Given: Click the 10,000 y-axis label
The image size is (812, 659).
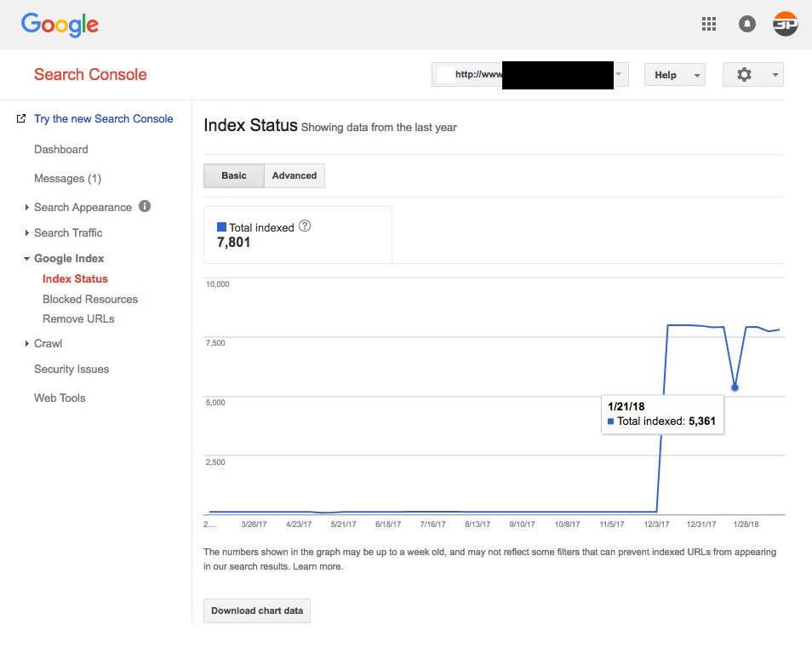Looking at the screenshot, I should tap(218, 284).
